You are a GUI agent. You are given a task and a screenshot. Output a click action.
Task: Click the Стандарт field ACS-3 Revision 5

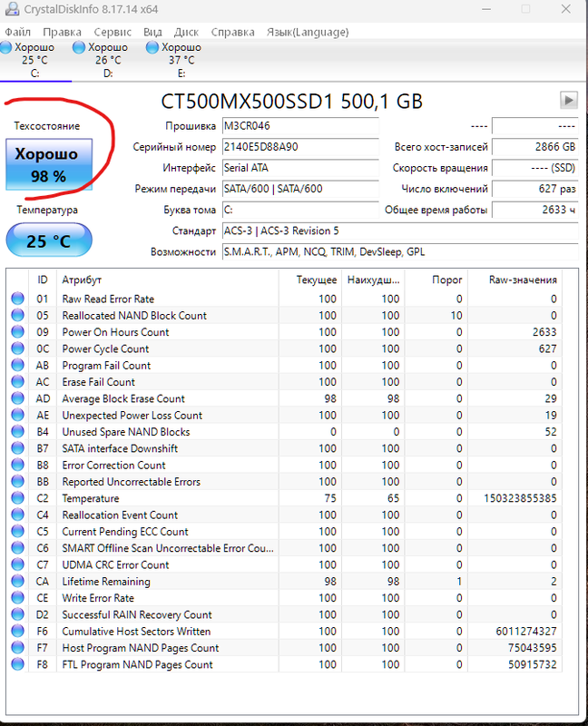tap(400, 231)
